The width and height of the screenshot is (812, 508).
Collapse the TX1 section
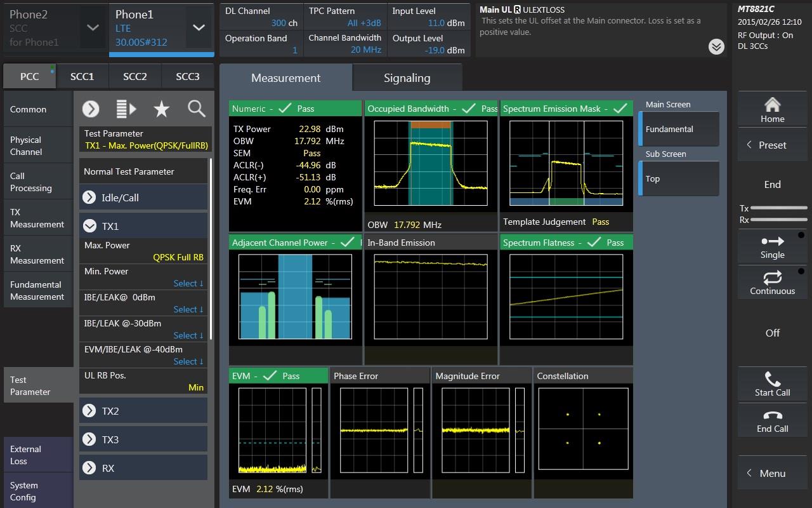point(89,226)
